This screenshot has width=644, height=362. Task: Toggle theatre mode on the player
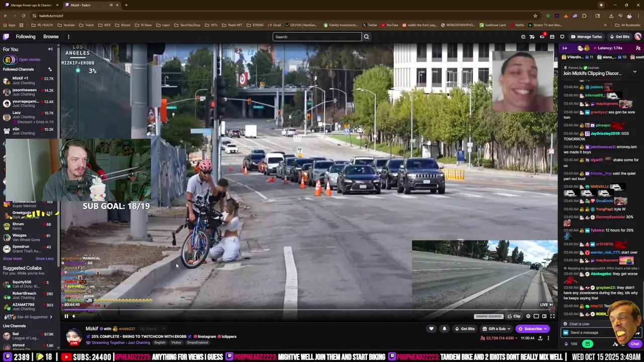click(544, 316)
